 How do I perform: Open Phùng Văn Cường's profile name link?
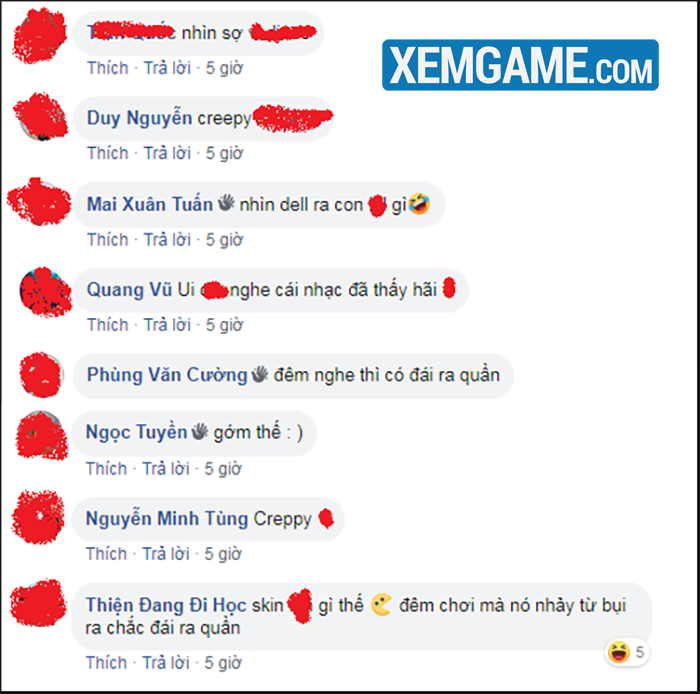click(167, 375)
